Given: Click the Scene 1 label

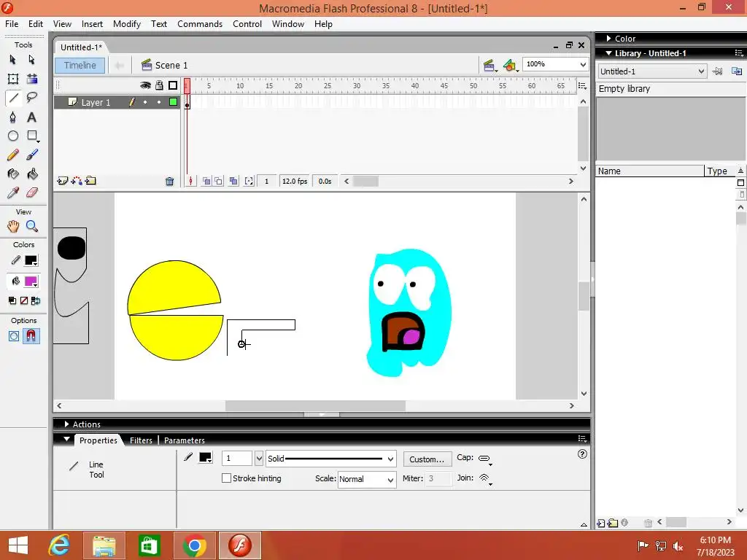Looking at the screenshot, I should pyautogui.click(x=171, y=65).
